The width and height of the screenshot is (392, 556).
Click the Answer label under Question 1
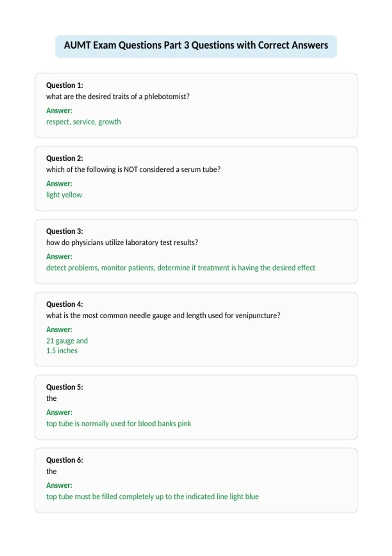(x=59, y=111)
